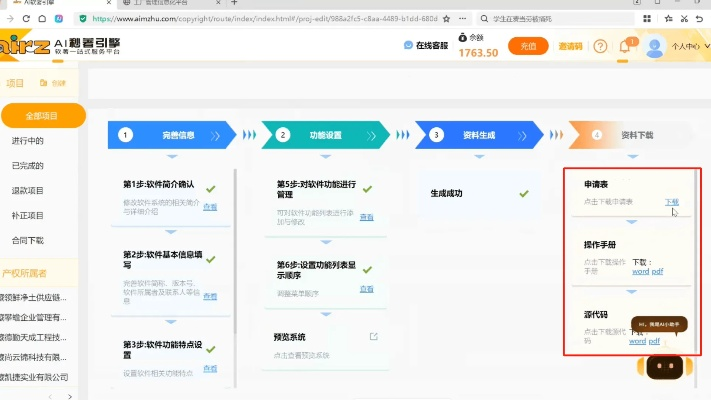Click the orange 充值 button

(529, 46)
